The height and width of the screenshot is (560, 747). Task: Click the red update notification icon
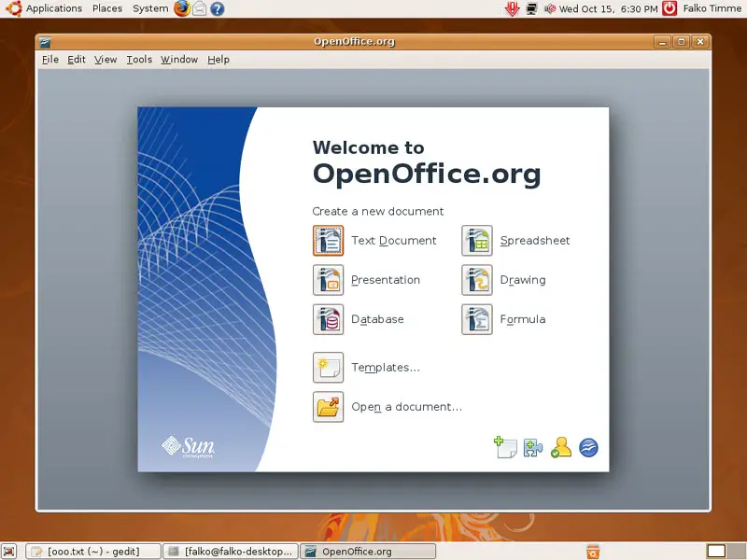(x=512, y=8)
